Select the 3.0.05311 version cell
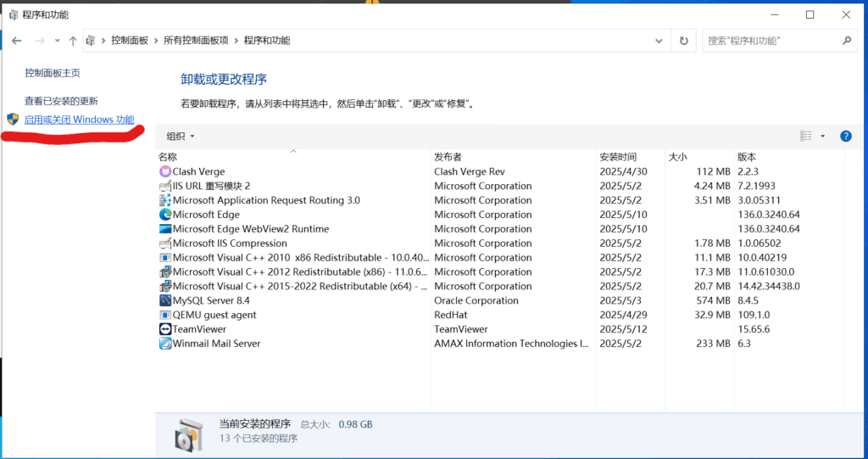 (x=759, y=201)
